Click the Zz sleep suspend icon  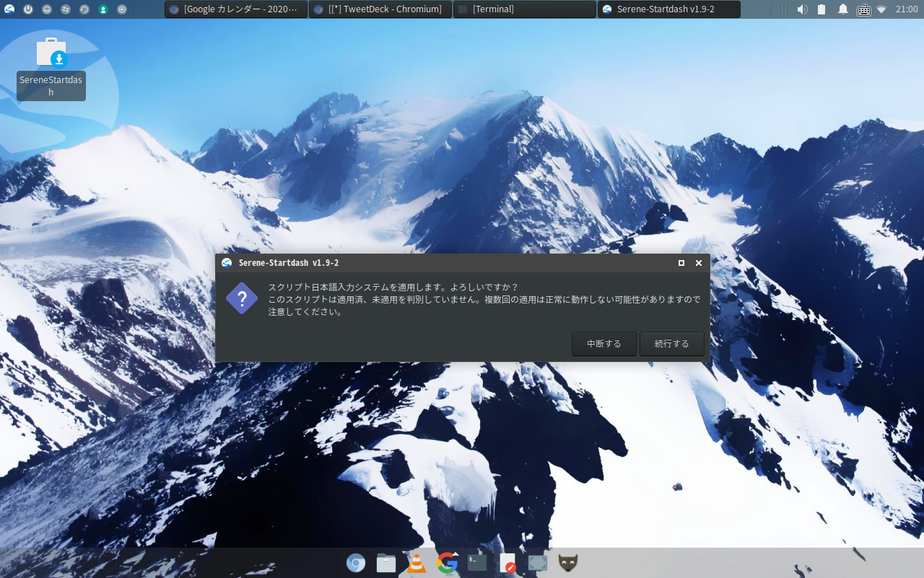[66, 9]
